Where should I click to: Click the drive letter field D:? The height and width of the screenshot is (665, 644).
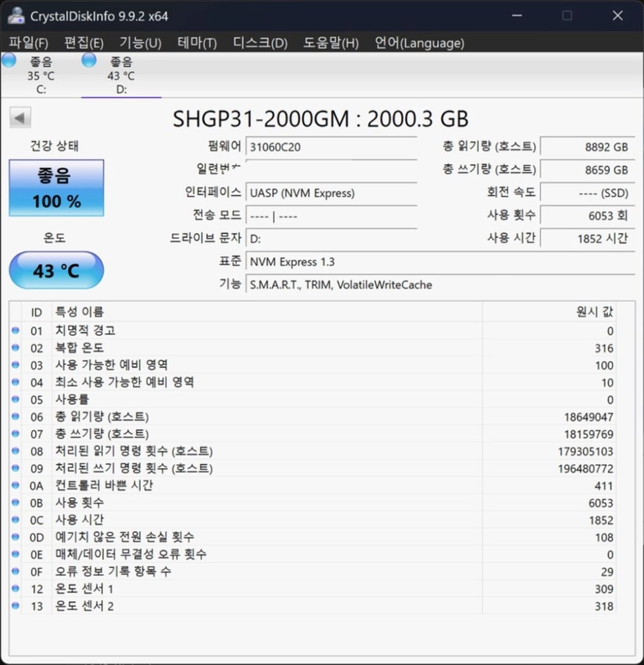[331, 239]
